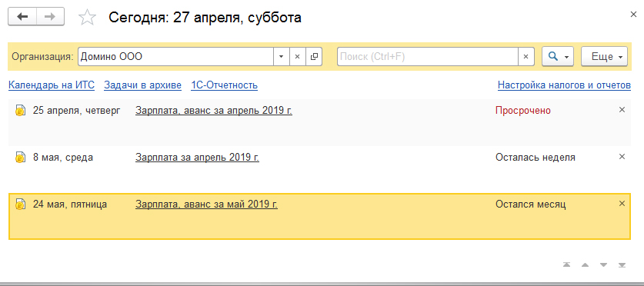Click the magnifier search button

tap(553, 57)
